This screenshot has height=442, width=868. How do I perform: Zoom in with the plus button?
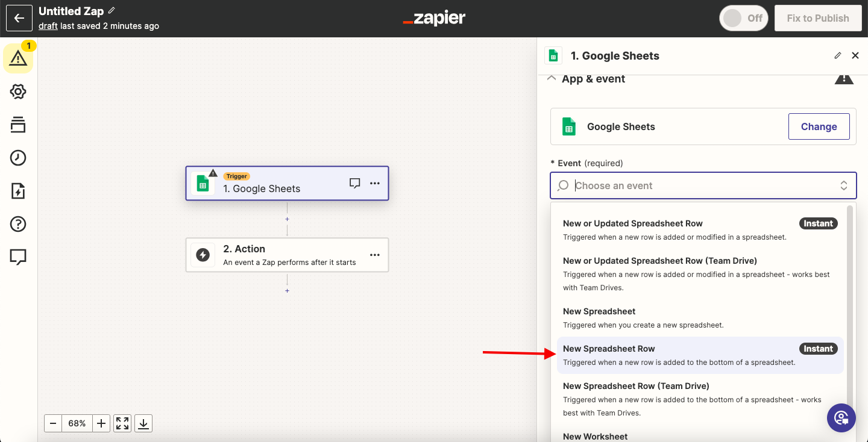(x=101, y=423)
